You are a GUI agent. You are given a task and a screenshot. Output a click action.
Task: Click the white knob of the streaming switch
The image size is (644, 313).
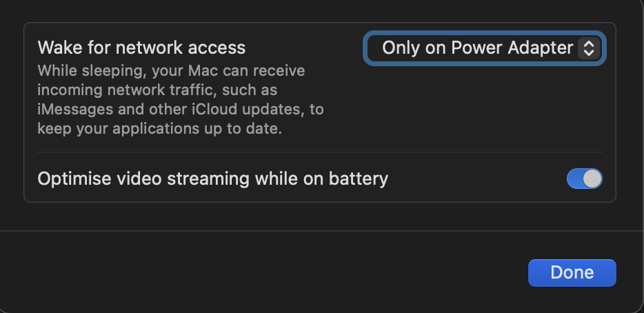point(592,179)
